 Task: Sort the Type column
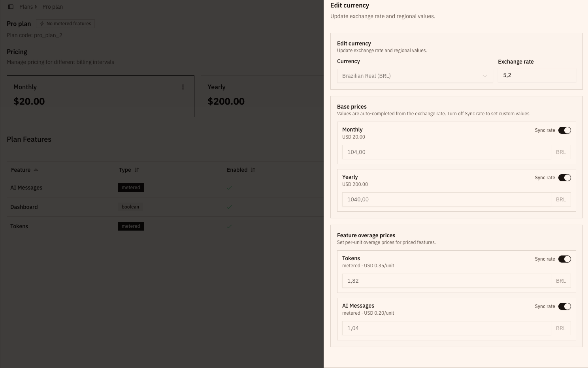(x=137, y=170)
